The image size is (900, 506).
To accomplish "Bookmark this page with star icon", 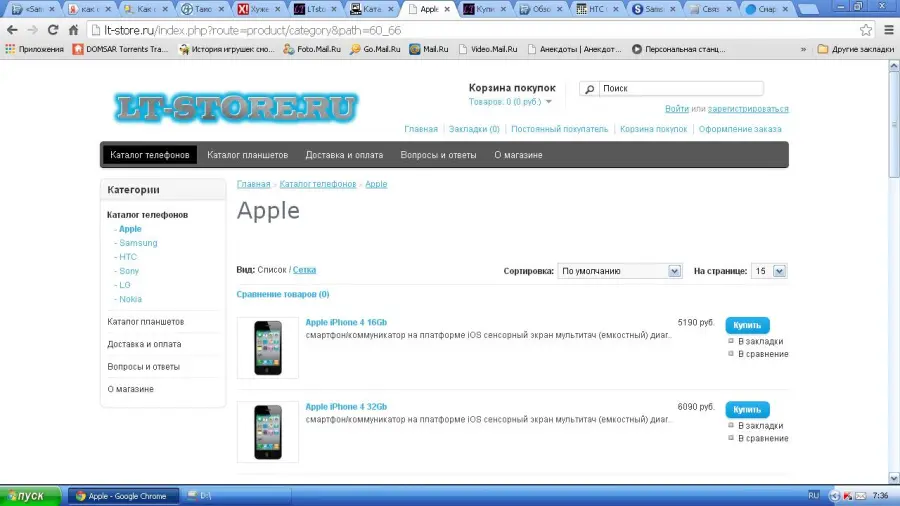I will (x=866, y=30).
